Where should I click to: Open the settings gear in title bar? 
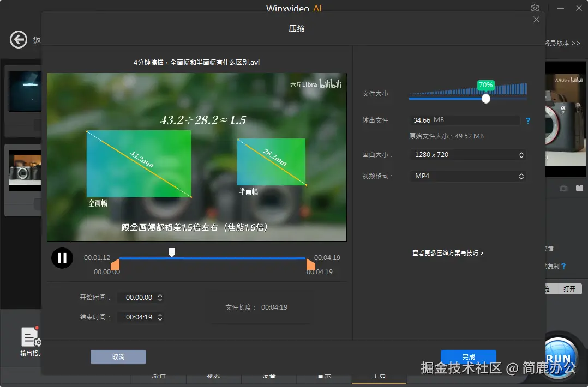click(x=535, y=8)
